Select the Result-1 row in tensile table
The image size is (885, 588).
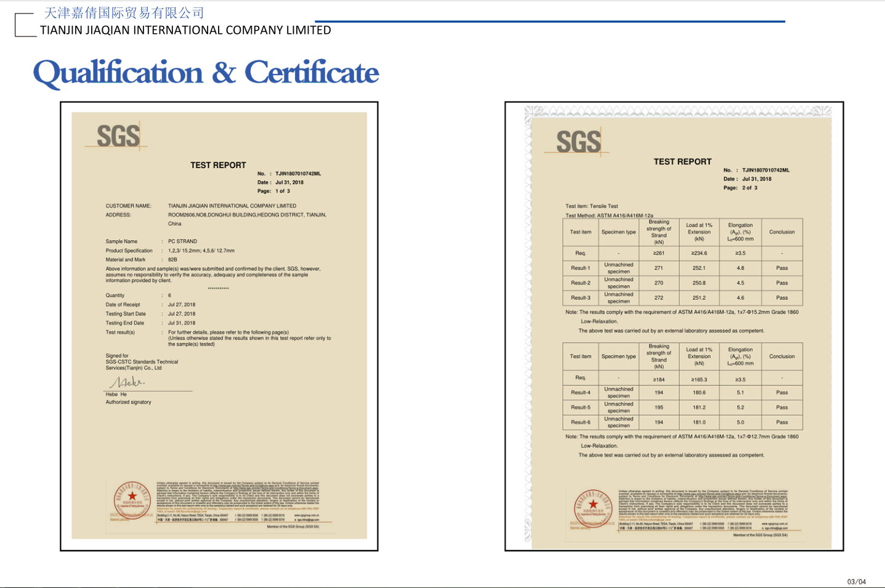pos(682,268)
